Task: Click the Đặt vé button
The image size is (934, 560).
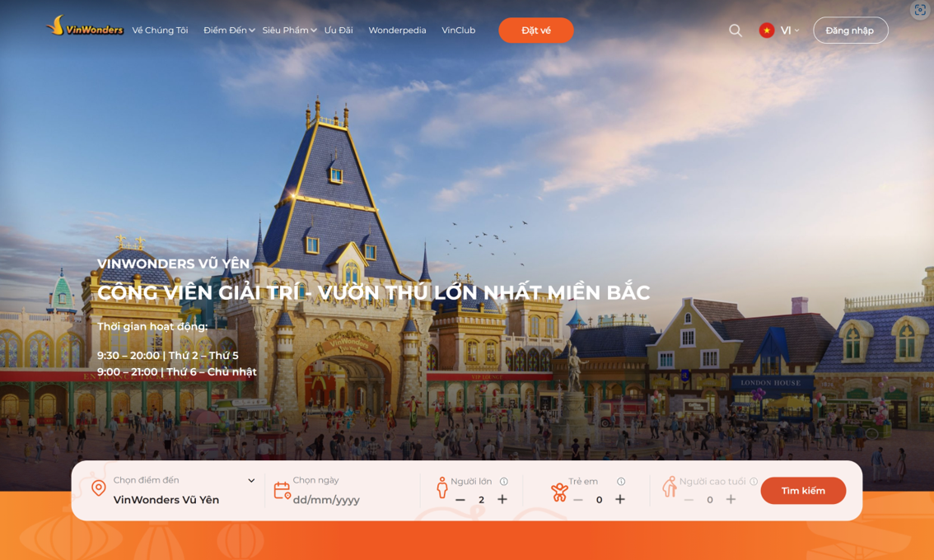Action: click(x=536, y=30)
